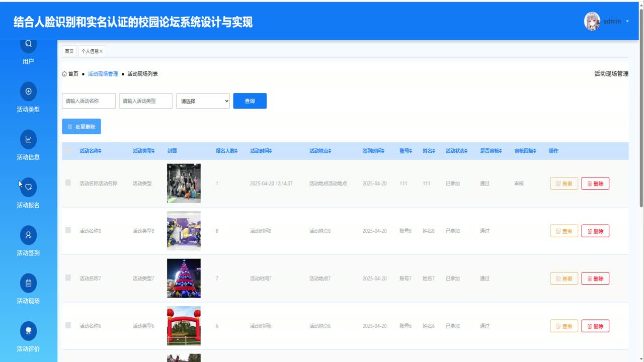Open the 请选择 status dropdown
644x362 pixels.
[203, 101]
